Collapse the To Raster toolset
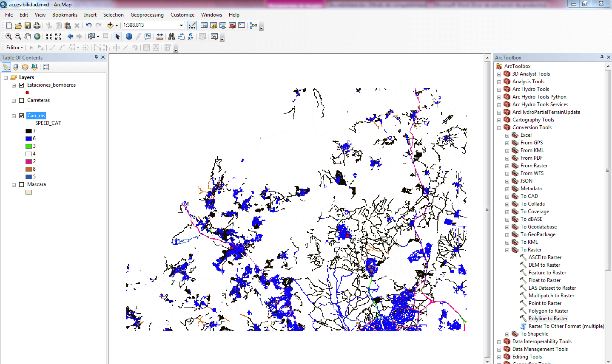The image size is (612, 364). pyautogui.click(x=507, y=250)
